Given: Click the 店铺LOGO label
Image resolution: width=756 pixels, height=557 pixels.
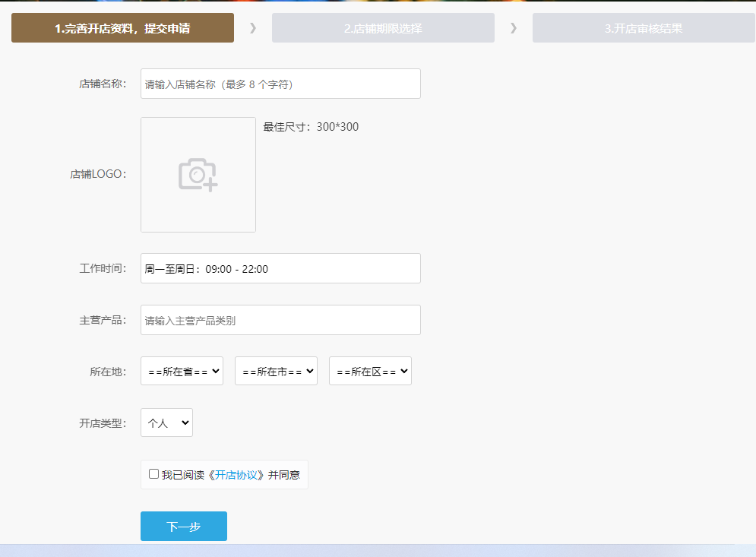Looking at the screenshot, I should point(98,174).
